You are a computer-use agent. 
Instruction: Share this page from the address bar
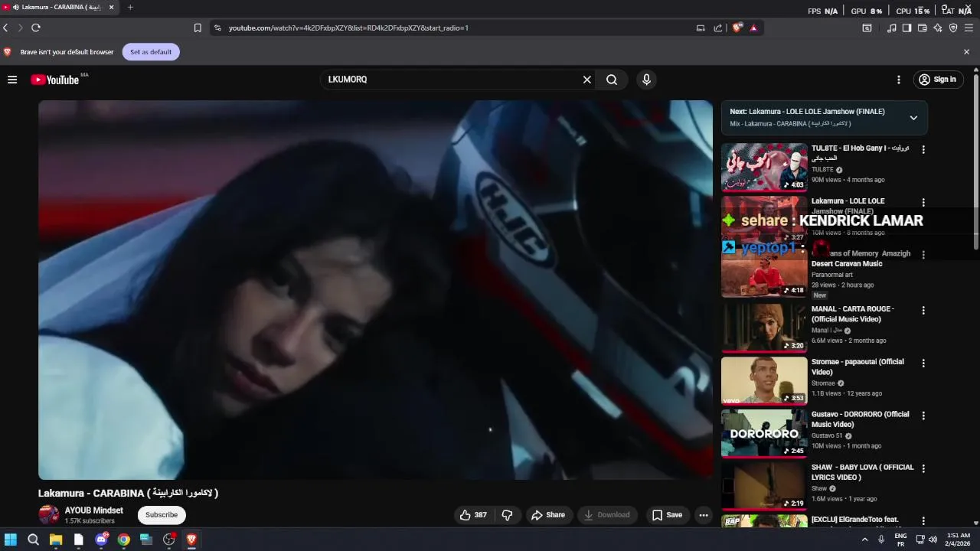click(x=717, y=28)
